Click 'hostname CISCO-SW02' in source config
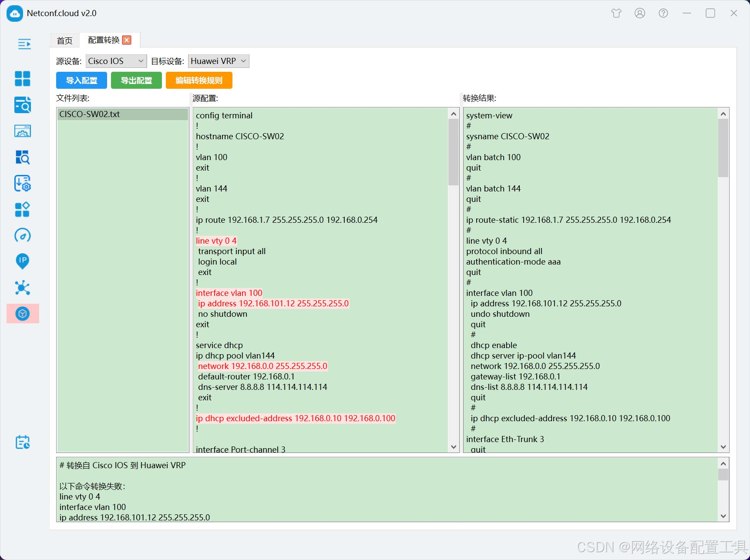The width and height of the screenshot is (750, 560). (x=240, y=136)
